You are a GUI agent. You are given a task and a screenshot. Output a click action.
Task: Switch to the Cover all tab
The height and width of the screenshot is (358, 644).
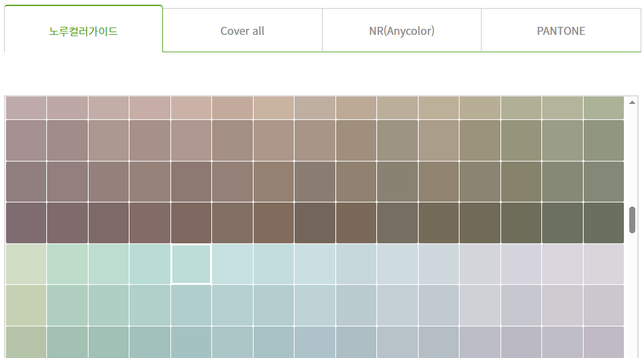[242, 30]
